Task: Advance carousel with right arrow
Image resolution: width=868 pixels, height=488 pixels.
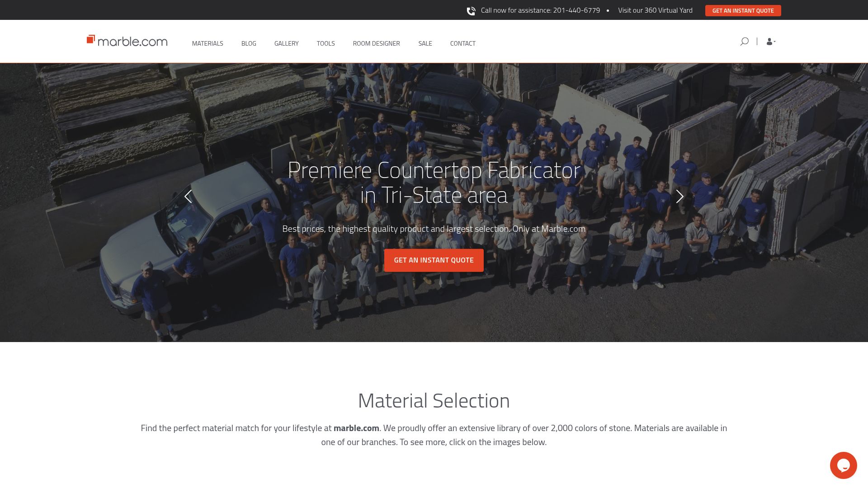Action: click(x=679, y=196)
